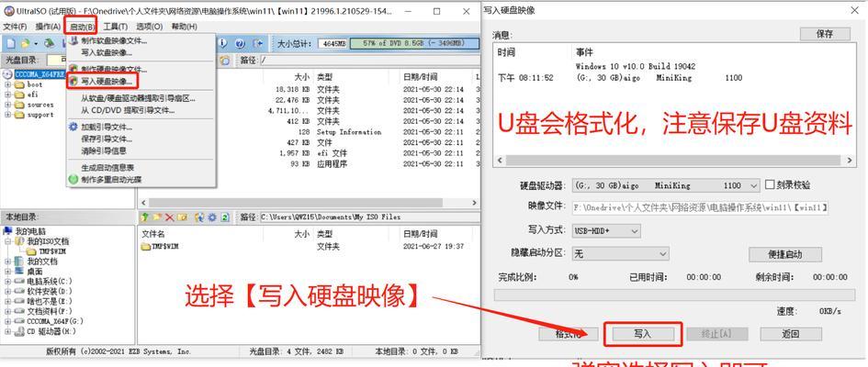868x367 pixels.
Task: Open the 工具(T) menu
Action: click(x=115, y=27)
